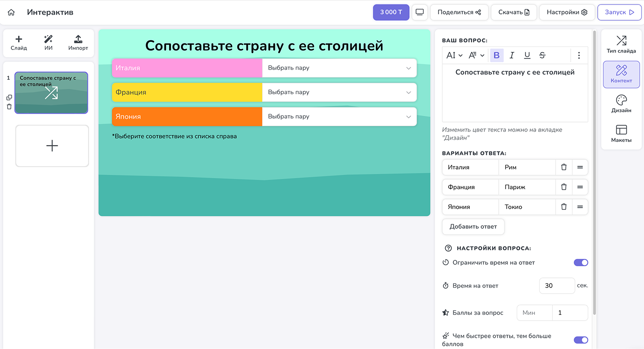This screenshot has height=349, width=644.
Task: Open the screen preview monitor icon
Action: pyautogui.click(x=420, y=12)
